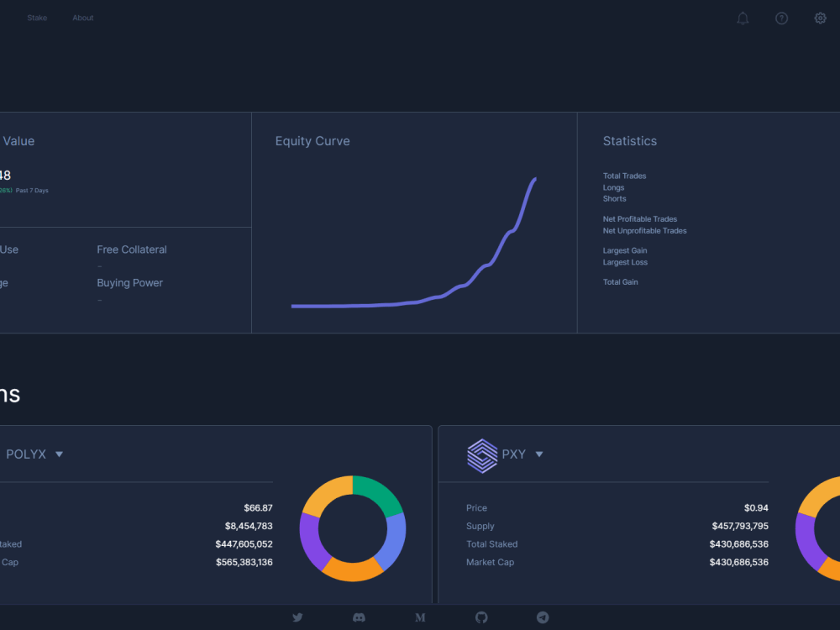Open the Twitter link in the footer
The image size is (840, 630).
[x=297, y=617]
